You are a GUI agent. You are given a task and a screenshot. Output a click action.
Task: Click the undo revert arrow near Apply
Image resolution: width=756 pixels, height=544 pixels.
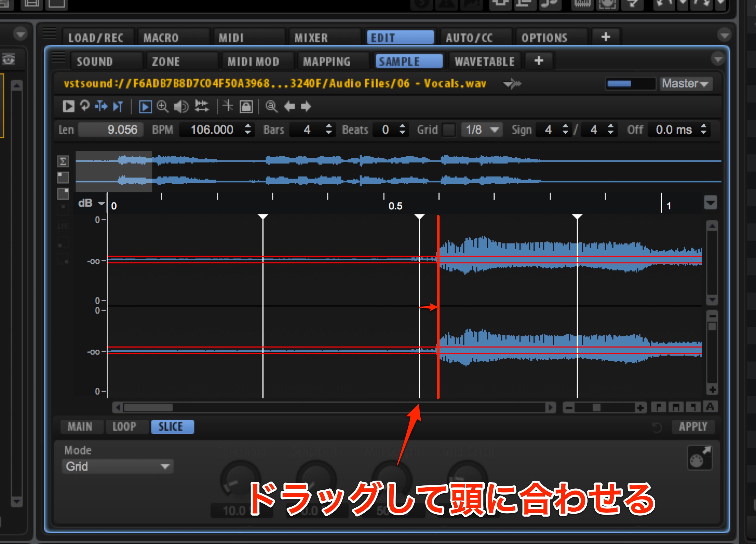point(657,427)
